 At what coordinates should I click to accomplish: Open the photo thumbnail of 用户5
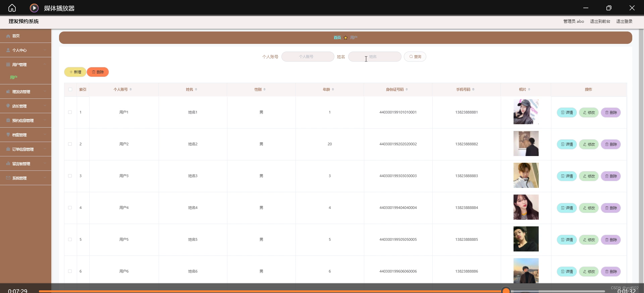(x=526, y=239)
